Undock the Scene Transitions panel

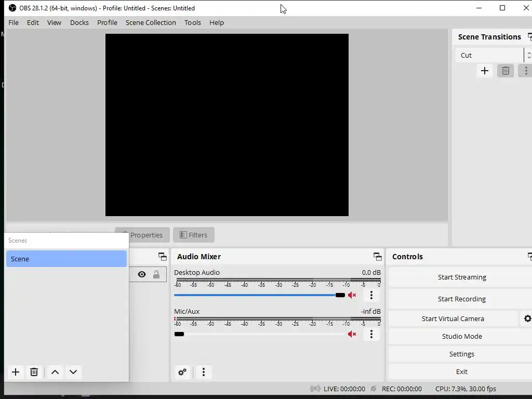point(529,37)
